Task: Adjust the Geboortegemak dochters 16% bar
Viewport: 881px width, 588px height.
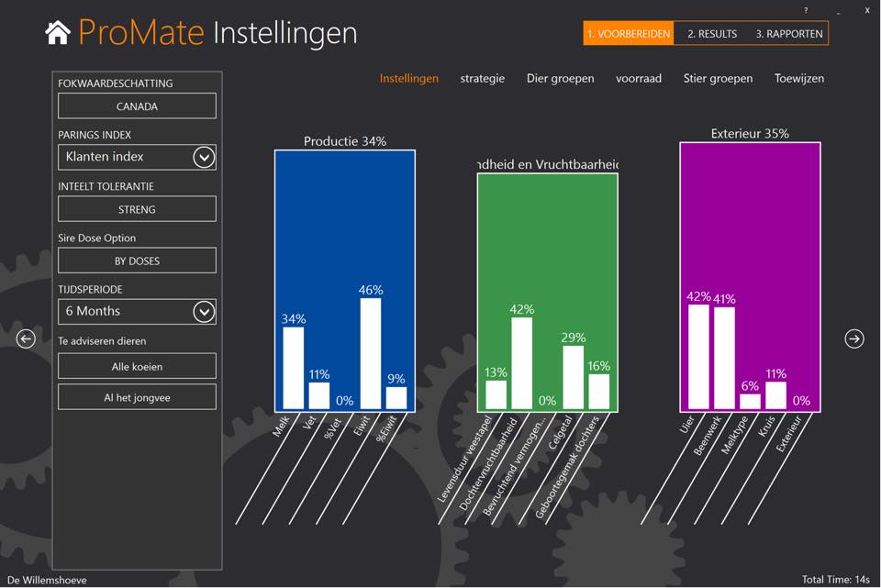Action: point(599,392)
